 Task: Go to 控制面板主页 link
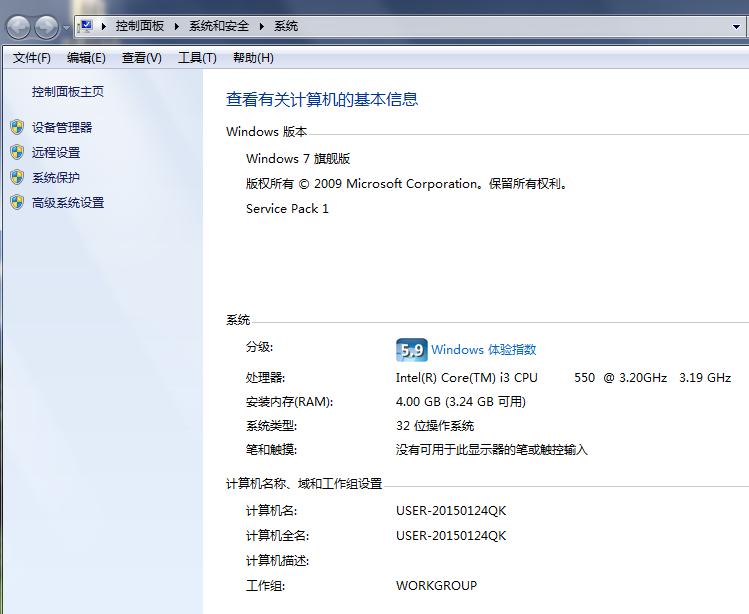(x=68, y=91)
